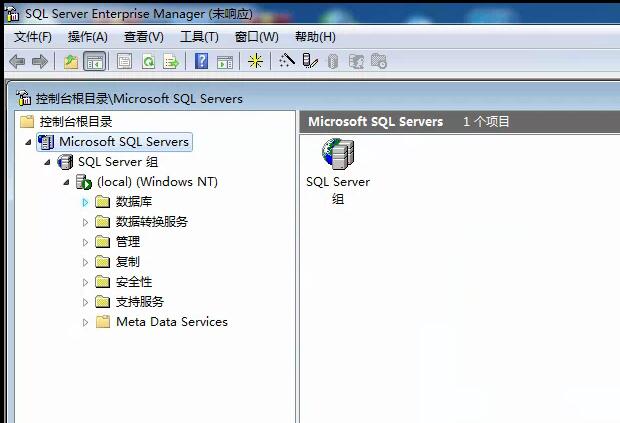Click the 数据转换服务 folder icon
The height and width of the screenshot is (423, 620).
tap(102, 221)
